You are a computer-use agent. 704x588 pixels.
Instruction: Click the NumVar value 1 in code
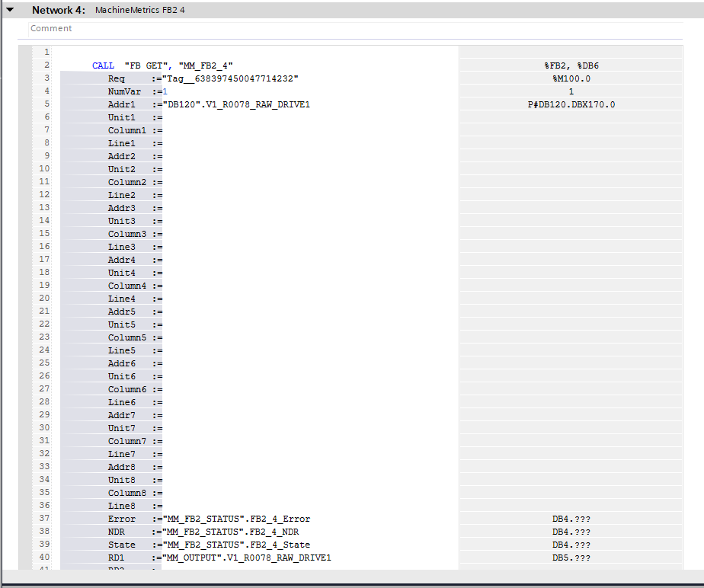[x=165, y=91]
